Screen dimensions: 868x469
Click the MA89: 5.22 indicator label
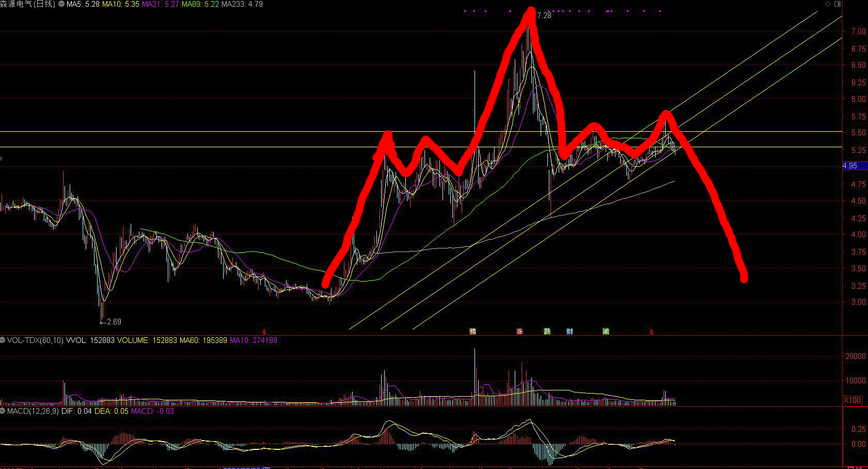point(200,4)
